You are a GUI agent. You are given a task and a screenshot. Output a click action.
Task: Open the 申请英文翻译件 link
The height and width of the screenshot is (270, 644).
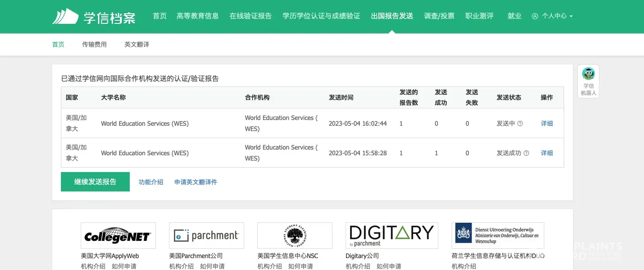[196, 182]
